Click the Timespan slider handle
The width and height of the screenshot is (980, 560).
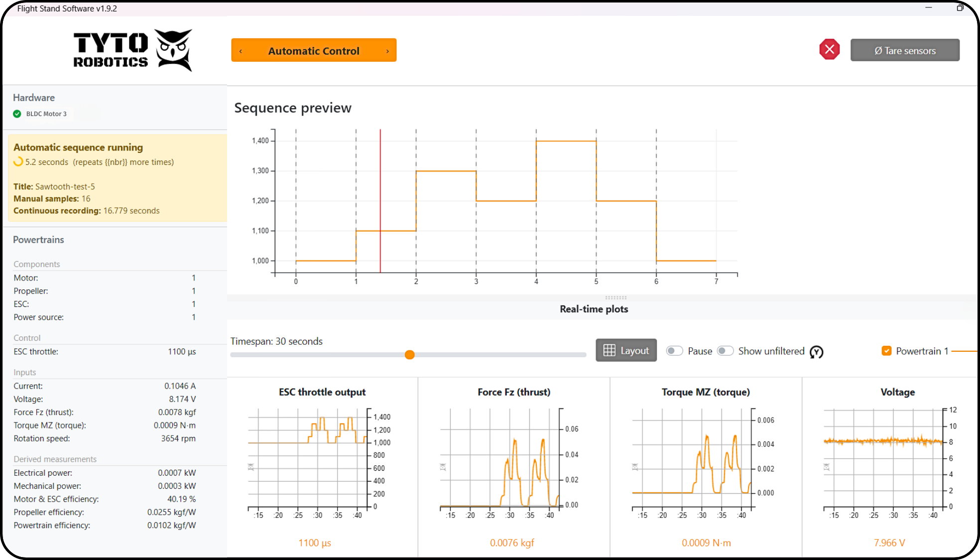click(409, 355)
